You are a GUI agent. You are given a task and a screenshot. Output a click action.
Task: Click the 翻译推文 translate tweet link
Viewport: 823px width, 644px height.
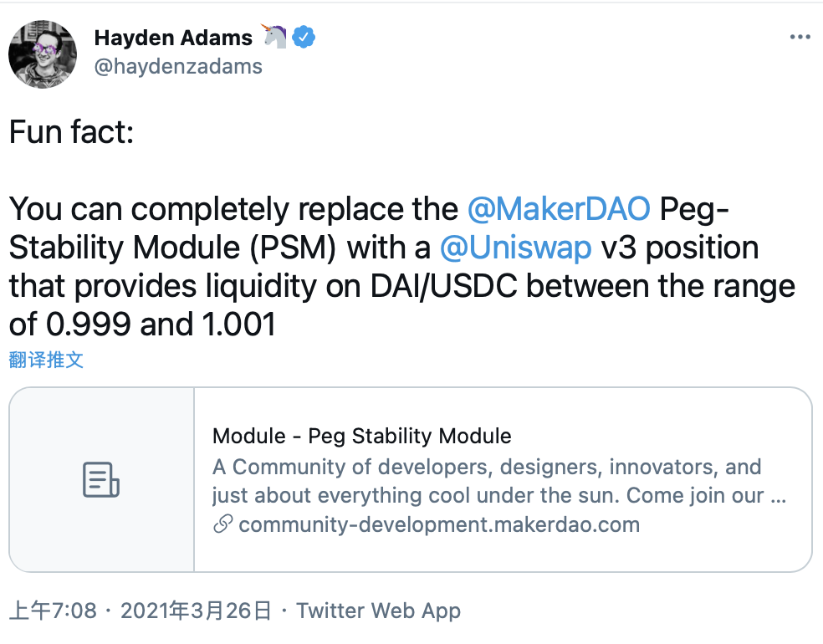(x=46, y=360)
